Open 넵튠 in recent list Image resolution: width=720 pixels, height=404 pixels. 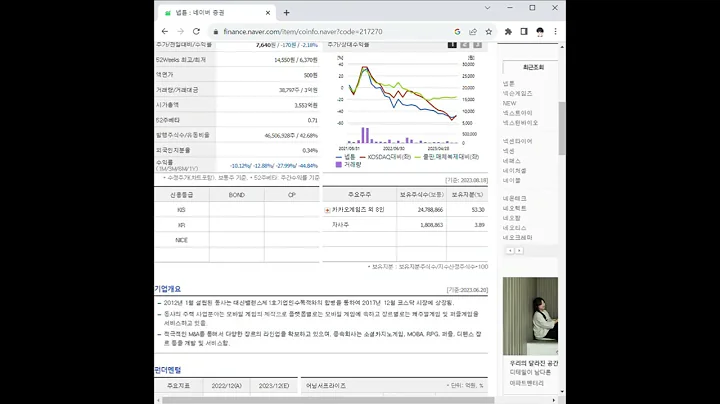tap(509, 84)
